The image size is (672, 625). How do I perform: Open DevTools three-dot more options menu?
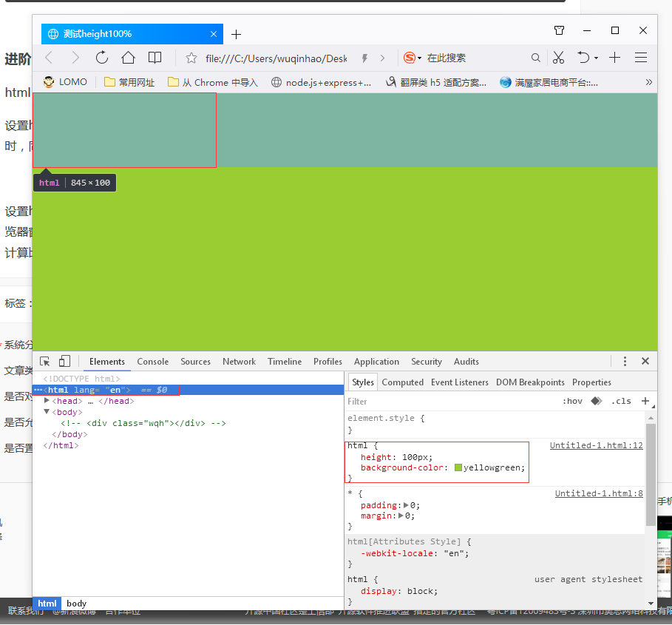click(x=625, y=362)
